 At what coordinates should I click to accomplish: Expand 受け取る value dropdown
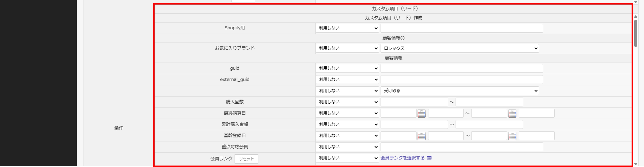pyautogui.click(x=459, y=91)
